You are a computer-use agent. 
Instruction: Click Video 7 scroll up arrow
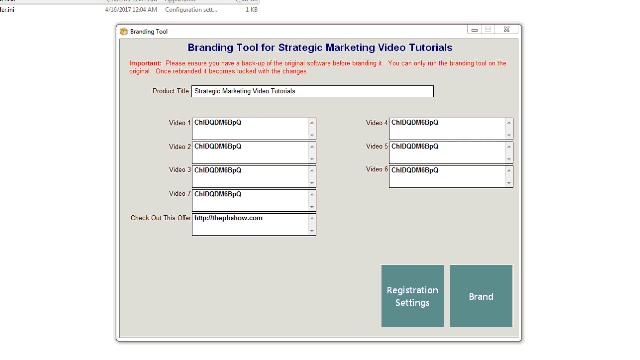pyautogui.click(x=312, y=194)
